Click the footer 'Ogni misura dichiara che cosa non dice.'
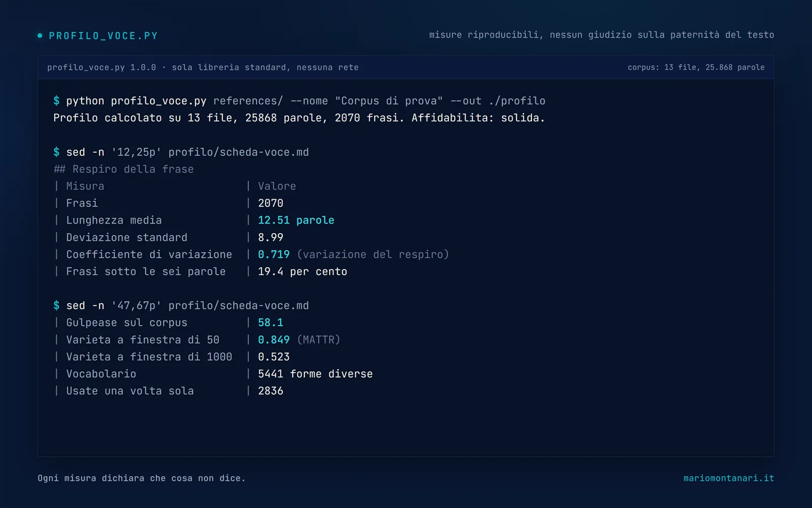Image resolution: width=812 pixels, height=508 pixels. 142,478
